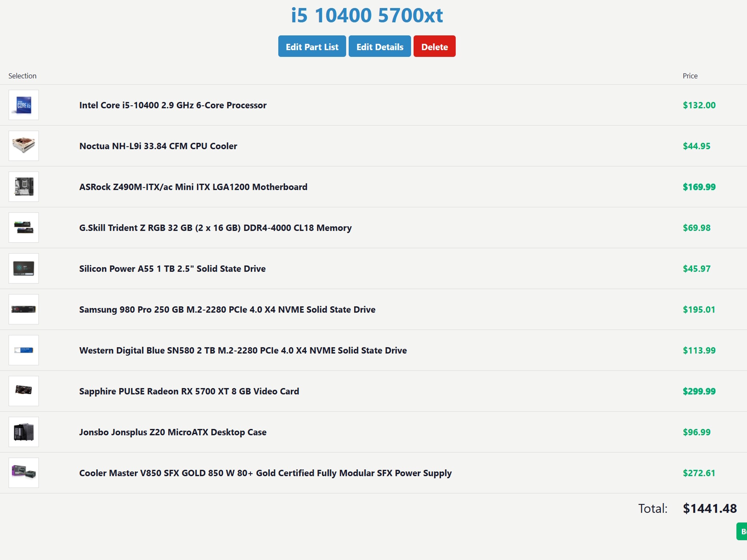Click the $169.99 motherboard price
Screen dimensions: 747x560
699,187
